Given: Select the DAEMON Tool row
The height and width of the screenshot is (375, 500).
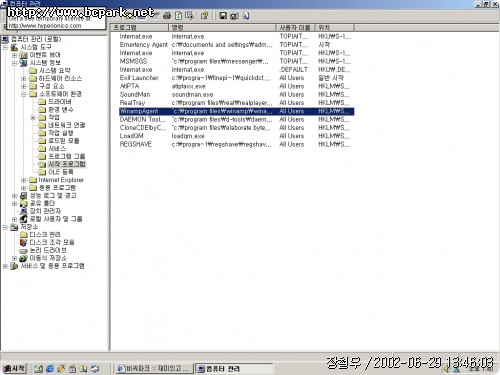Looking at the screenshot, I should click(x=236, y=119).
